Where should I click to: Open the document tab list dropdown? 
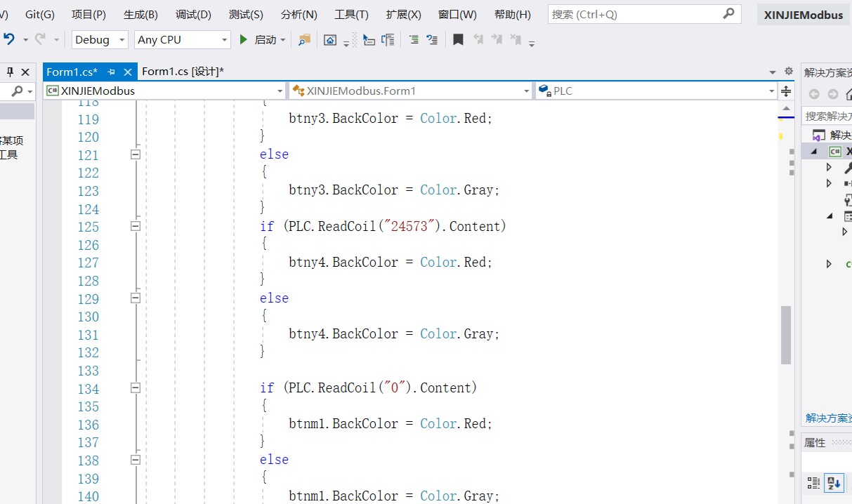[773, 72]
